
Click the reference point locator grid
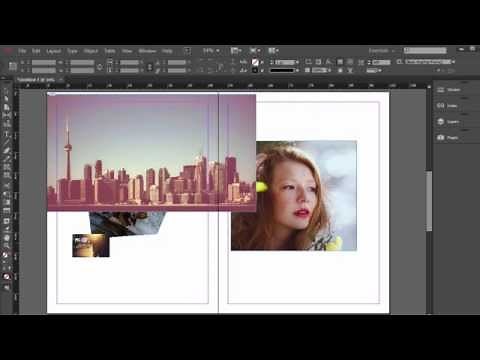coord(13,66)
